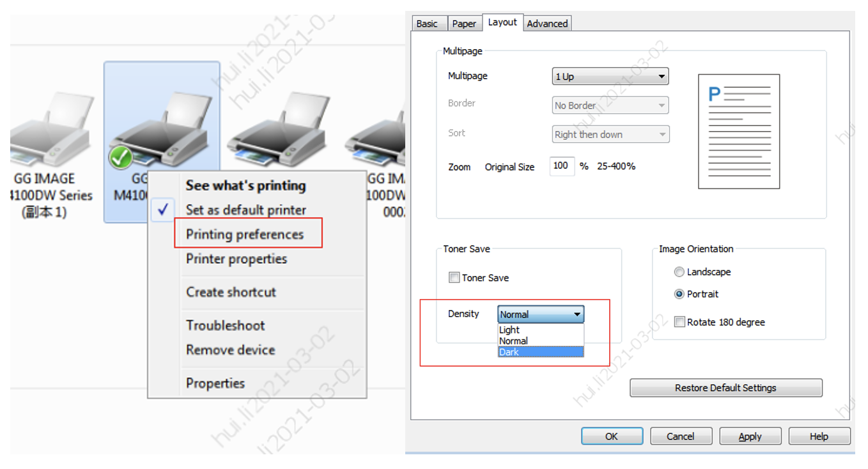Viewport: 868px width, 469px height.
Task: Select Landscape image orientation
Action: pos(679,272)
